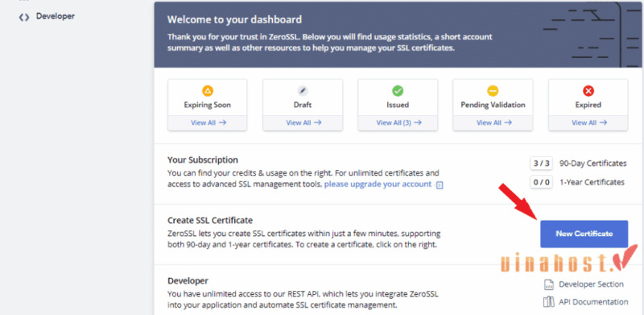Image resolution: width=644 pixels, height=315 pixels.
Task: Click the 1-Year Certificates label
Action: 592,182
